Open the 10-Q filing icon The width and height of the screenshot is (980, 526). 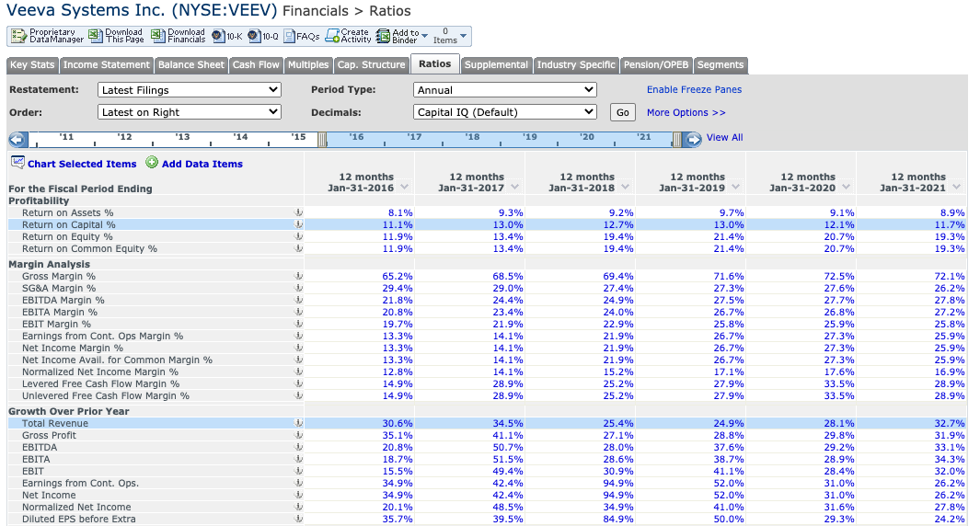tap(254, 36)
